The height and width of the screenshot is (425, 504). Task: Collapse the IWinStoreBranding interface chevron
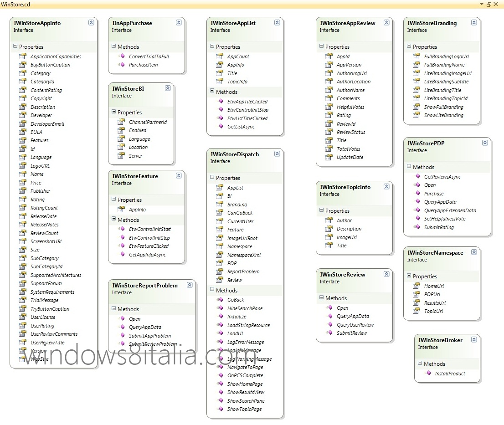(474, 22)
